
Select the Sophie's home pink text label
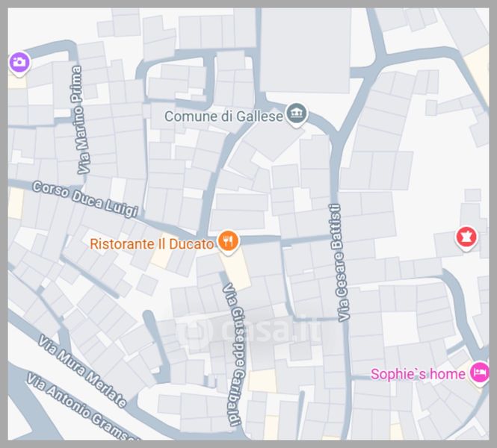(x=418, y=374)
